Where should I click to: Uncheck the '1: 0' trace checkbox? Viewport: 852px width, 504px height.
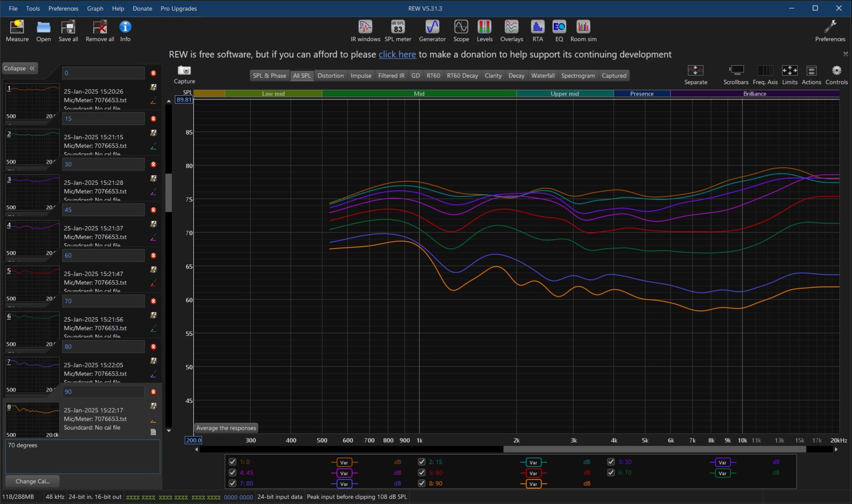[x=232, y=462]
